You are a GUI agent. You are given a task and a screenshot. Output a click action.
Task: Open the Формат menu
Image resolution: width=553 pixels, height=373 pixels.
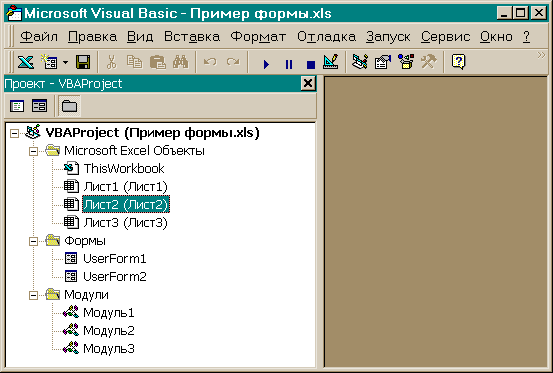tap(258, 37)
